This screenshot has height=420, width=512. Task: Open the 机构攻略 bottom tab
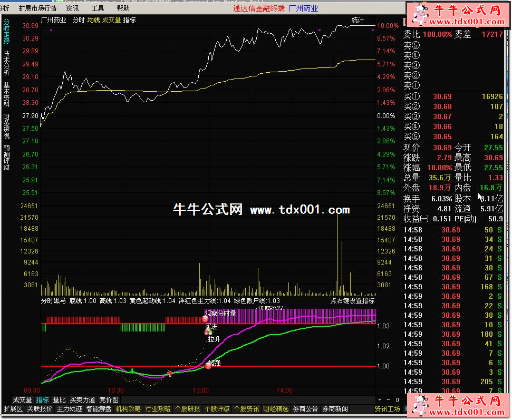128,409
